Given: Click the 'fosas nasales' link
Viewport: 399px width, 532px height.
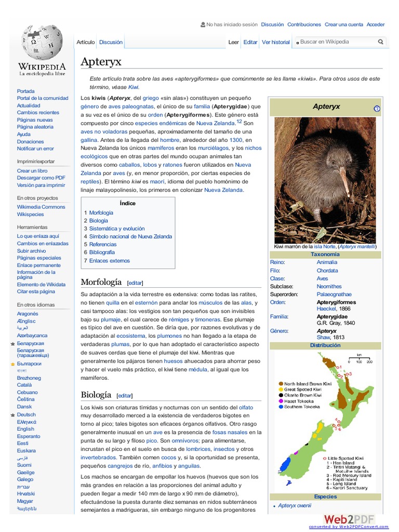Looking at the screenshot, I should [230, 433].
